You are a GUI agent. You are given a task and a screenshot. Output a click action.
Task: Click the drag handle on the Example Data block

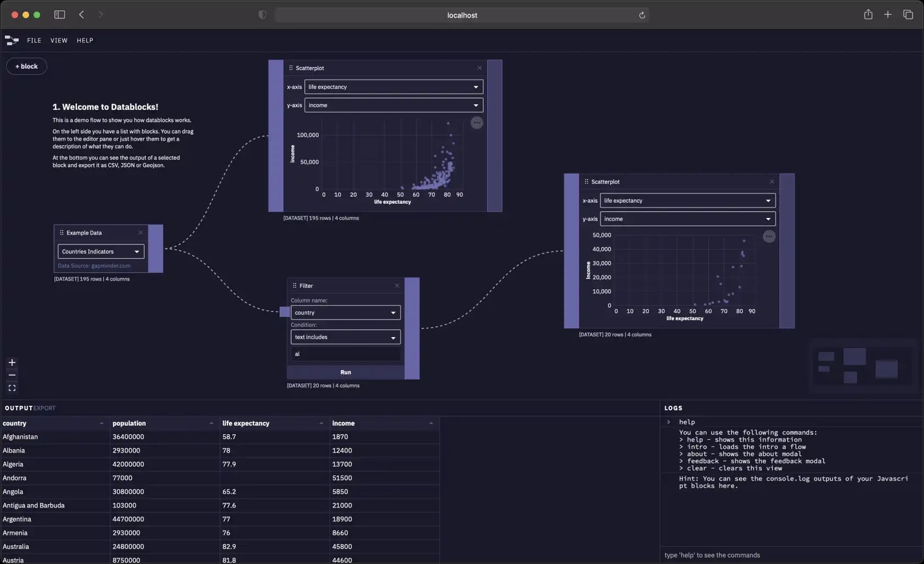tap(62, 232)
